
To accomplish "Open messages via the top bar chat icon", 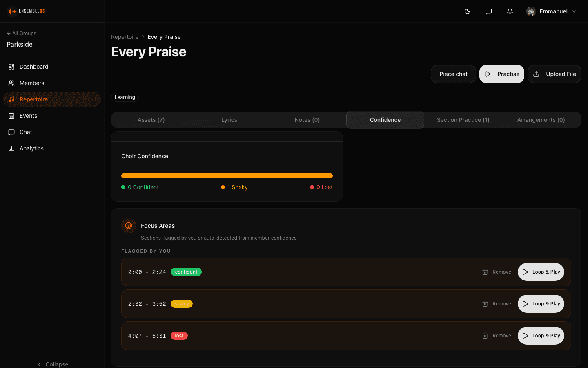I will [x=488, y=11].
